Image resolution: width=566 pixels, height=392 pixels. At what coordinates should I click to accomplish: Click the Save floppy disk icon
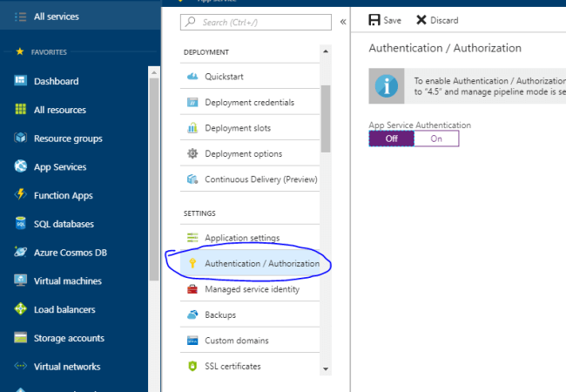click(x=374, y=20)
